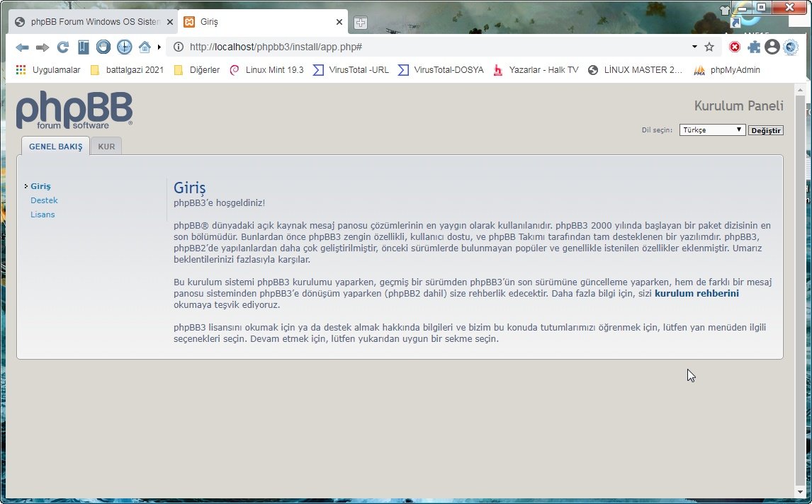The height and width of the screenshot is (504, 812).
Task: Click the Değiştir button
Action: tap(765, 130)
